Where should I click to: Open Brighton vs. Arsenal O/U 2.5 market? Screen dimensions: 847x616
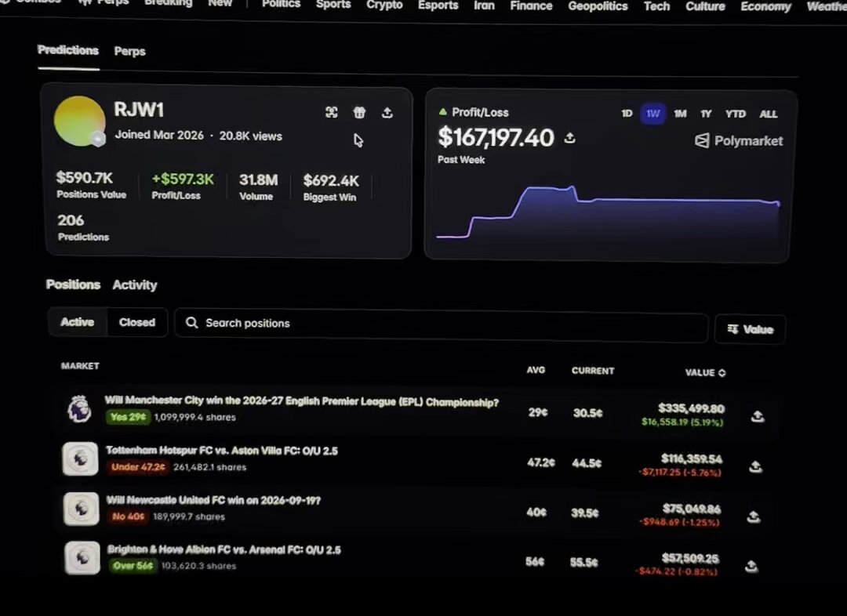tap(224, 550)
